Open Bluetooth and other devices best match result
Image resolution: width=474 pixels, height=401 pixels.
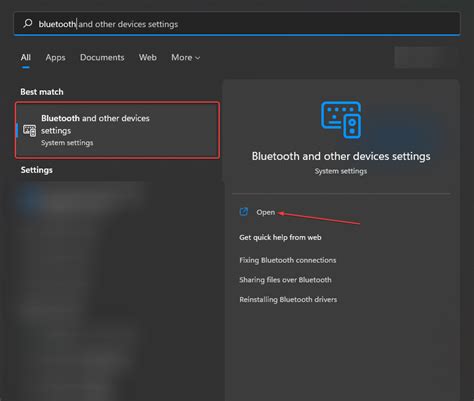pyautogui.click(x=117, y=130)
